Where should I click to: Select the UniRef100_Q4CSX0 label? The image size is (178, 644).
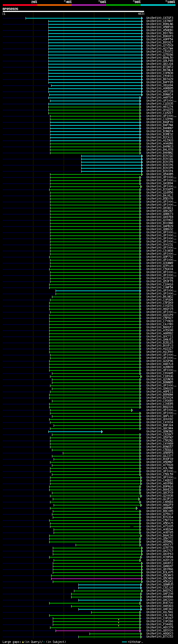[x=160, y=600]
